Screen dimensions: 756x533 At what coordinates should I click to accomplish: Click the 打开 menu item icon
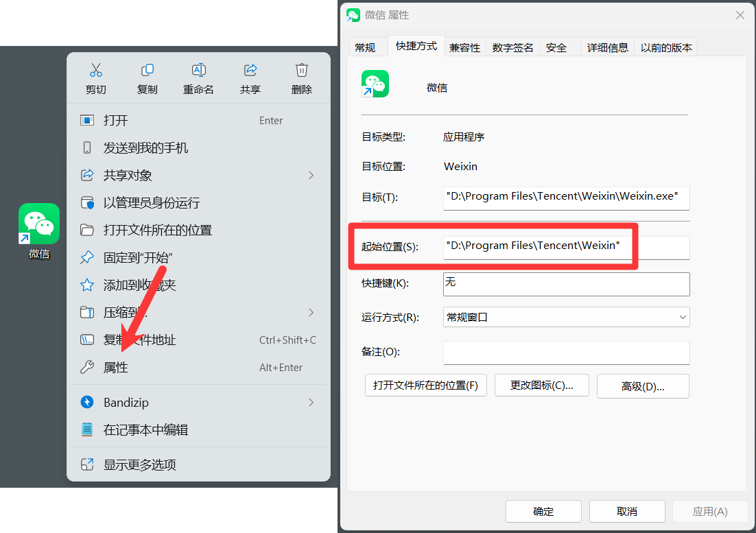click(x=87, y=120)
